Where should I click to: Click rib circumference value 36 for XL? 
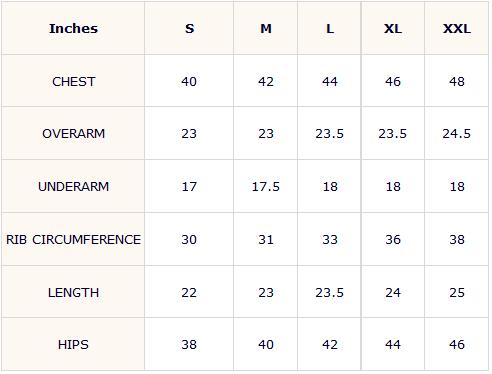(x=393, y=240)
